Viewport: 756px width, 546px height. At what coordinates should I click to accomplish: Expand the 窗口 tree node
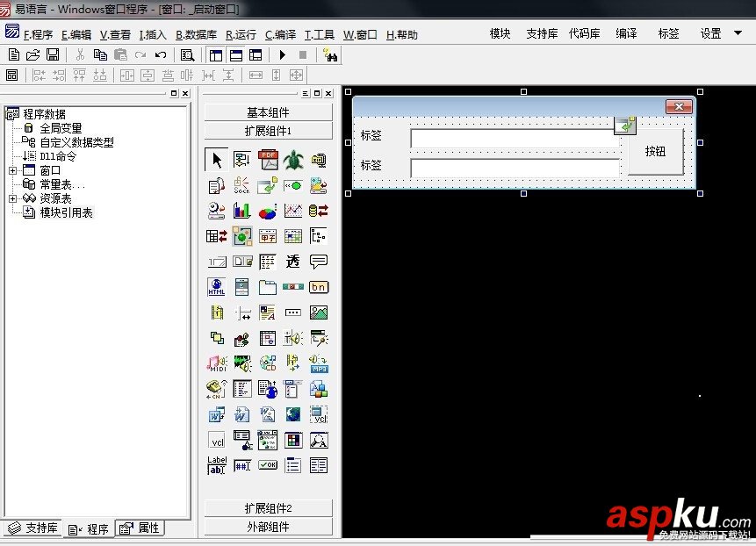click(12, 170)
